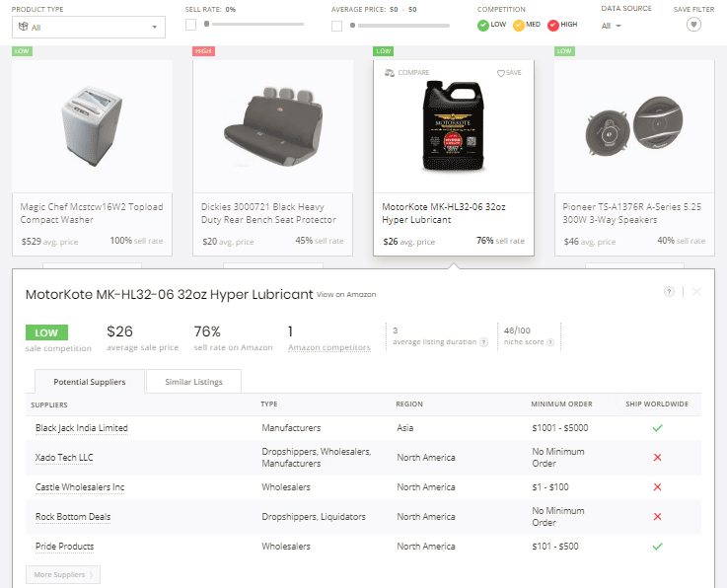Open the Product Type dropdown

(89, 27)
